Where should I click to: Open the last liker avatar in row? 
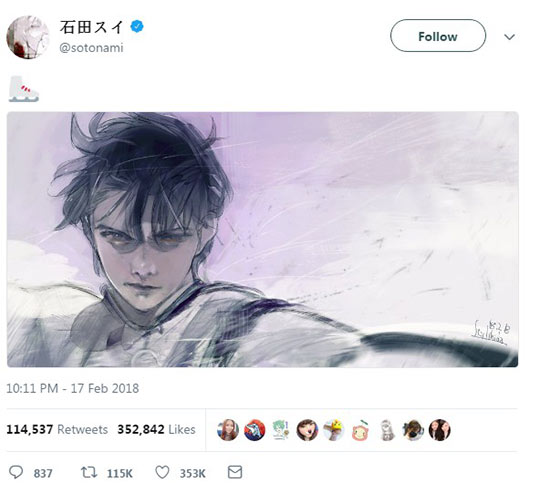tap(440, 430)
